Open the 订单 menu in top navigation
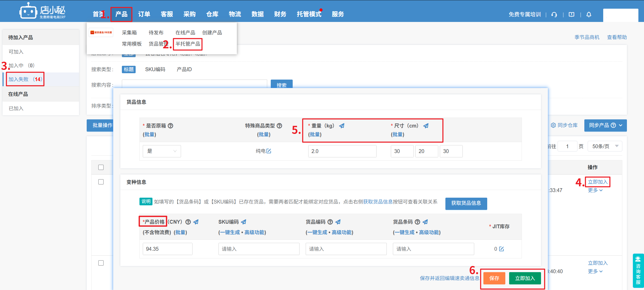Image resolution: width=644 pixels, height=290 pixels. [x=144, y=14]
